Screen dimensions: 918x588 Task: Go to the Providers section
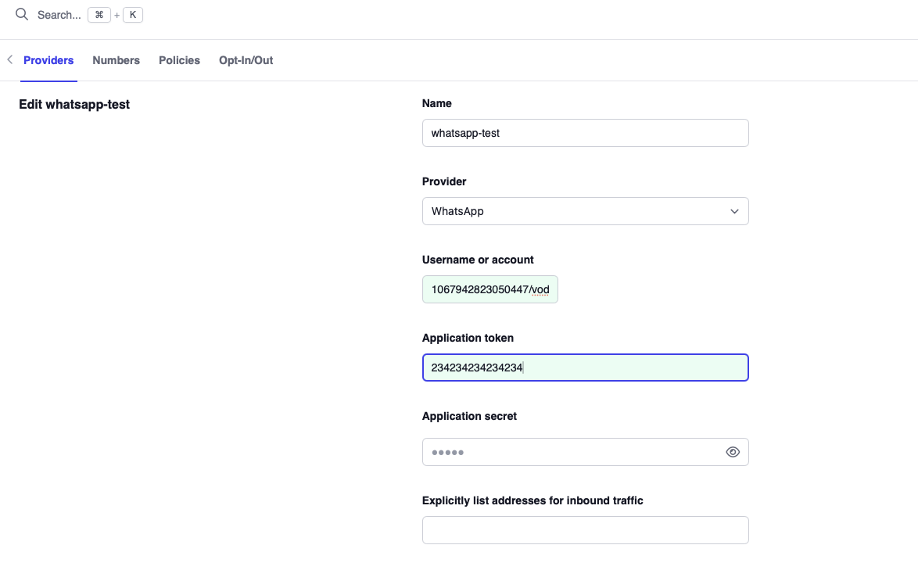(x=48, y=60)
